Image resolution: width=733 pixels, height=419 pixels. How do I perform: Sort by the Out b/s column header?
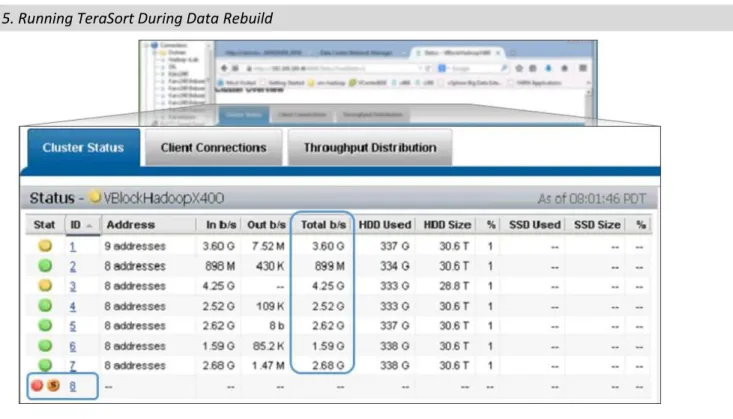[x=266, y=225]
